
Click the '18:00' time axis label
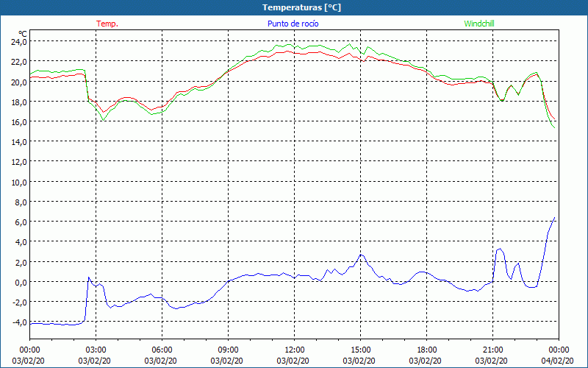(427, 350)
